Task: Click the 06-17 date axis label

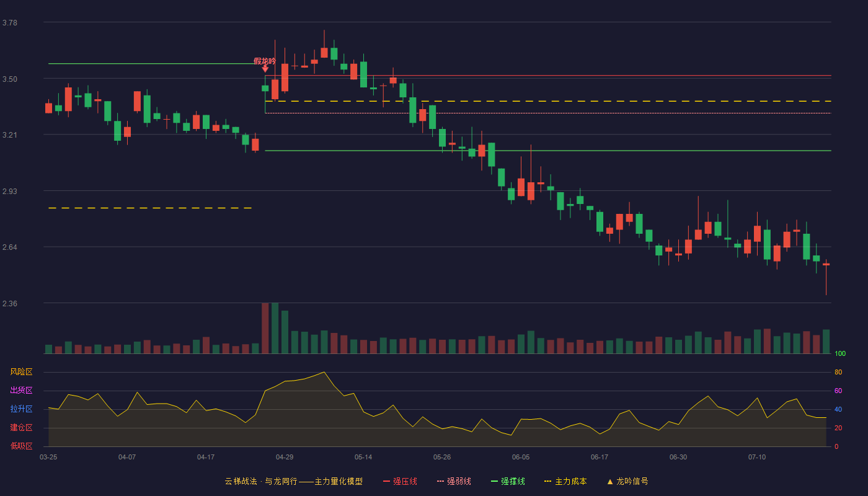Action: click(600, 457)
